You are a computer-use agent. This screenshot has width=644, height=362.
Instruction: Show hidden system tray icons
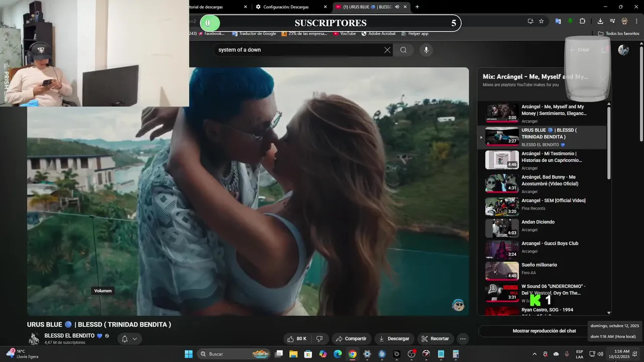pos(534,354)
